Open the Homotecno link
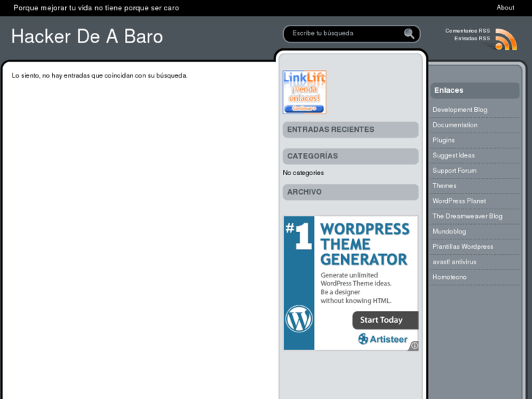Viewport: 532px width, 399px height. pos(449,277)
